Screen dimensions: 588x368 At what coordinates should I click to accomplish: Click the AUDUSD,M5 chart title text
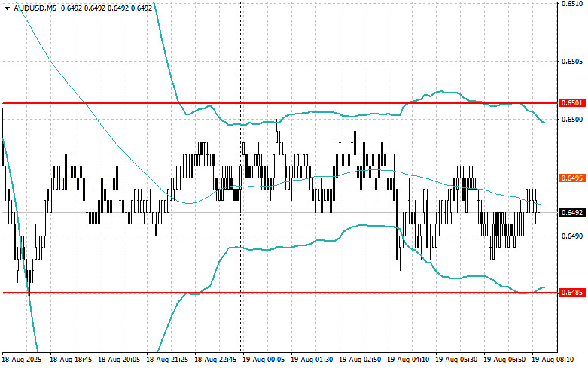click(x=35, y=8)
